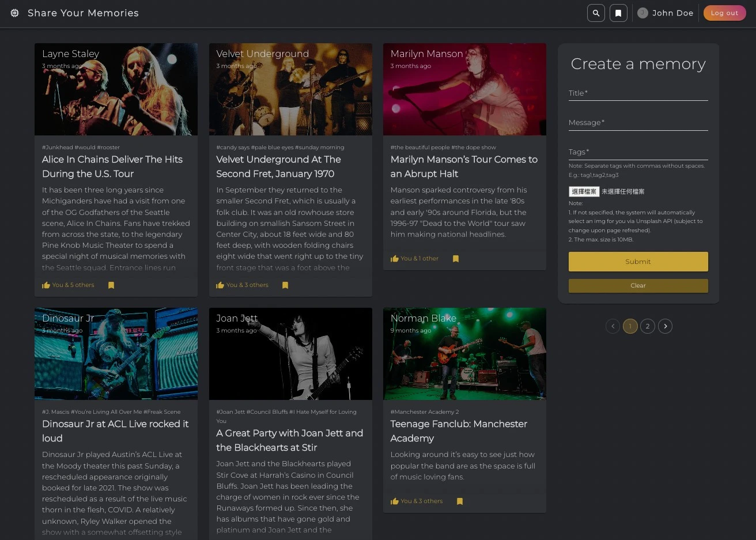Open 'Marilyn Manson's Tour Comes to an Abrupt Halt' title
This screenshot has width=756, height=540.
(x=464, y=167)
